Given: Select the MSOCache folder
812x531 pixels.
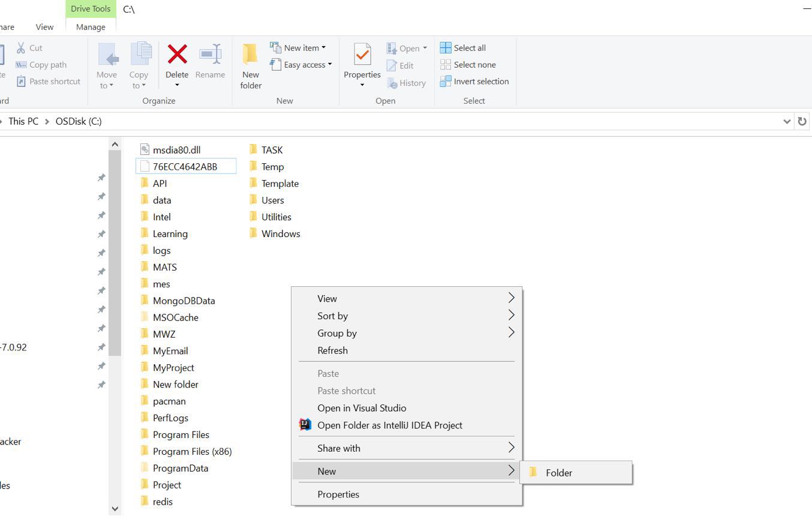Looking at the screenshot, I should pos(169,317).
